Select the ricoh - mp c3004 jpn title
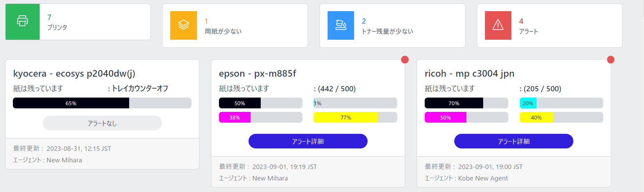This screenshot has height=192, width=644. (x=470, y=74)
